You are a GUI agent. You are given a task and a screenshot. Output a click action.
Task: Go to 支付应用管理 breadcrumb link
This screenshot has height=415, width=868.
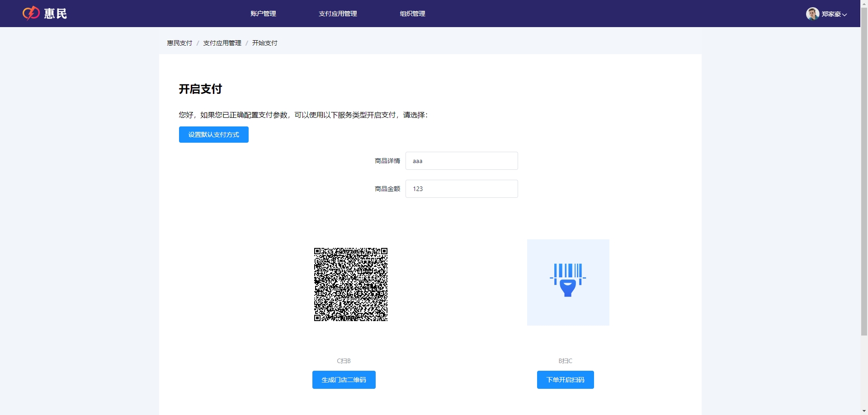[222, 43]
